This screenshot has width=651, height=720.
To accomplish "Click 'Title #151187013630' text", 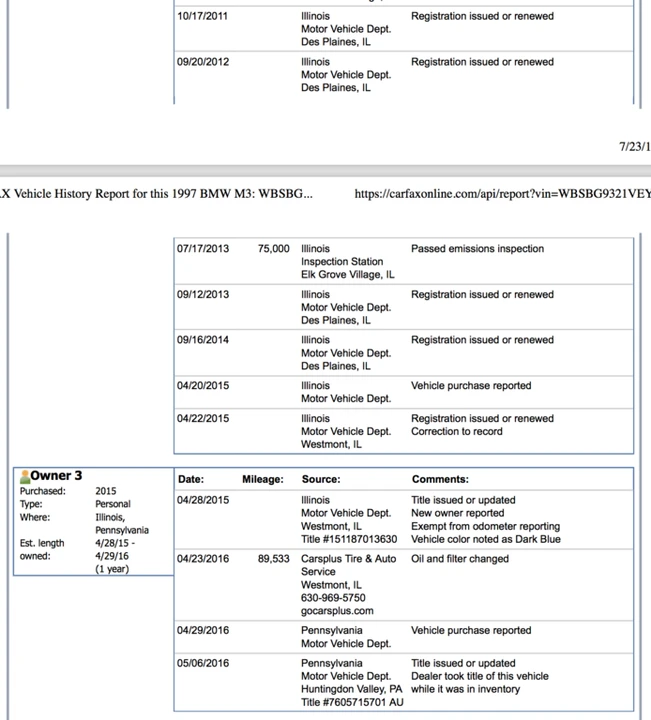I will [349, 539].
